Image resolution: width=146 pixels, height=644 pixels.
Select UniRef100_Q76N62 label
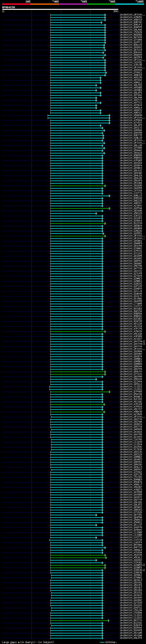coord(131,249)
